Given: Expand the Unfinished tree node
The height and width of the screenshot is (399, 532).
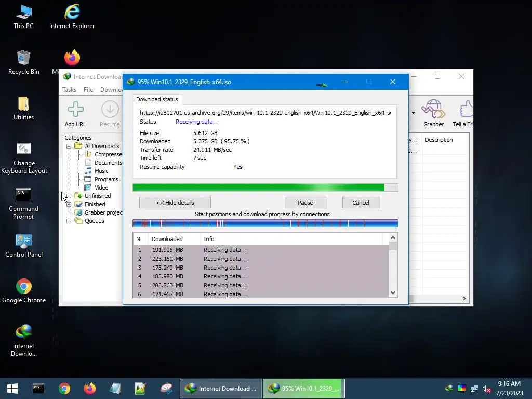Looking at the screenshot, I should pyautogui.click(x=69, y=196).
